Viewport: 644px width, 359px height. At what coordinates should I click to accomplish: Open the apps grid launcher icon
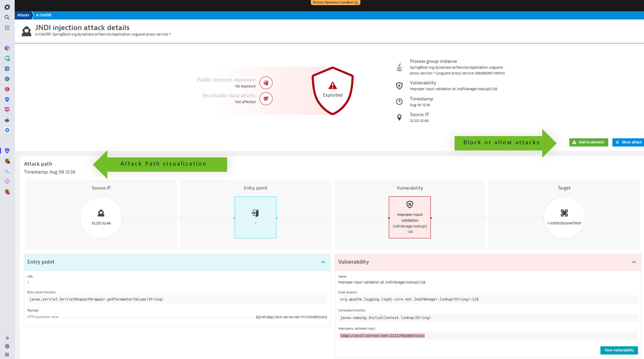(x=7, y=28)
